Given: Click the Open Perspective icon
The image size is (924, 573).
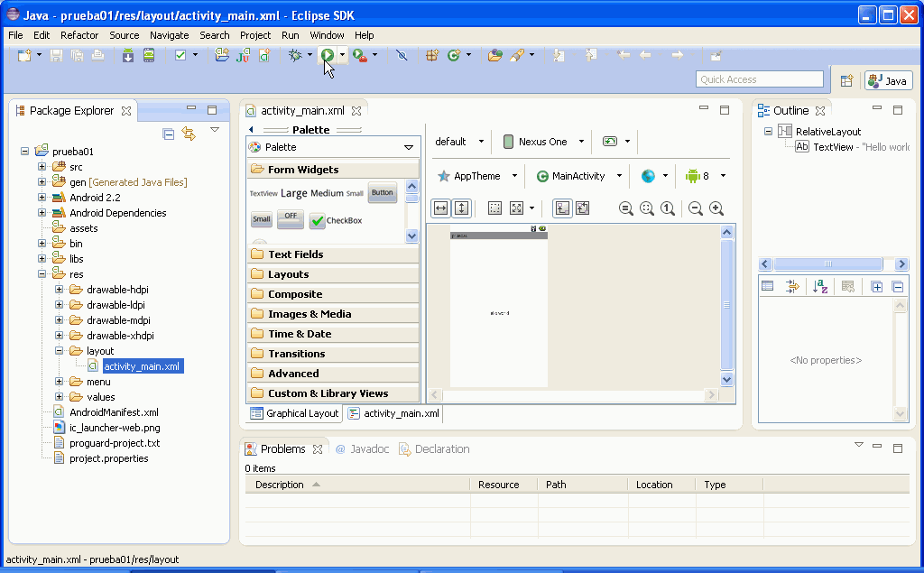Looking at the screenshot, I should click(846, 81).
